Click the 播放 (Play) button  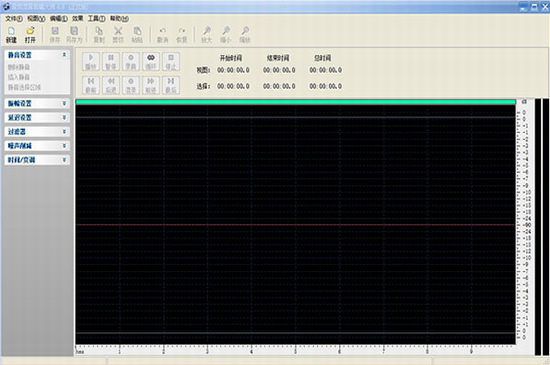[91, 62]
